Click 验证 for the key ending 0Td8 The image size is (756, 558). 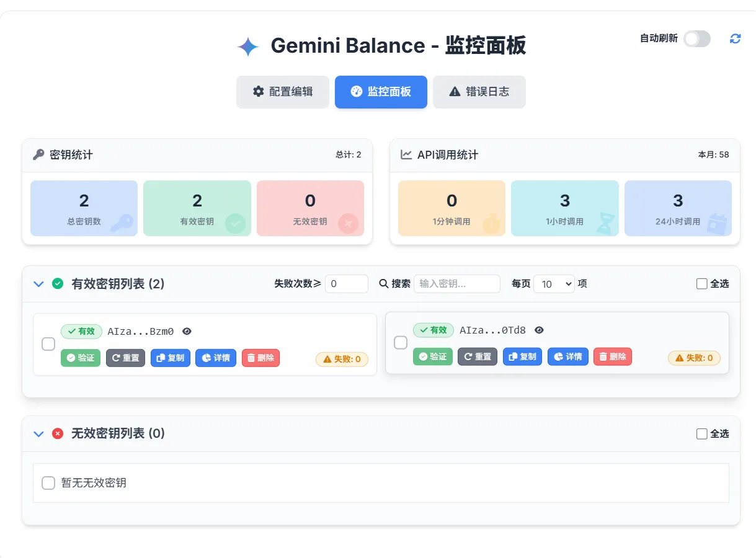pyautogui.click(x=432, y=356)
